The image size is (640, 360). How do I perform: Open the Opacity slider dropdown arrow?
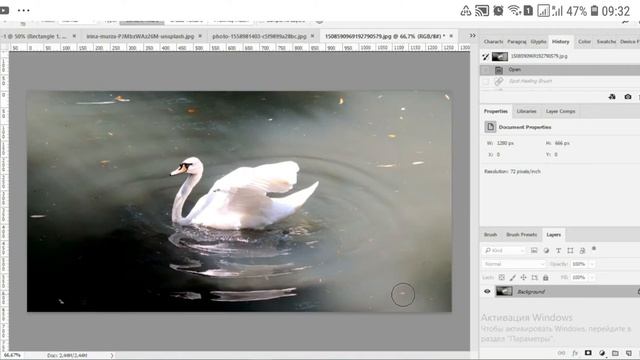pos(592,264)
